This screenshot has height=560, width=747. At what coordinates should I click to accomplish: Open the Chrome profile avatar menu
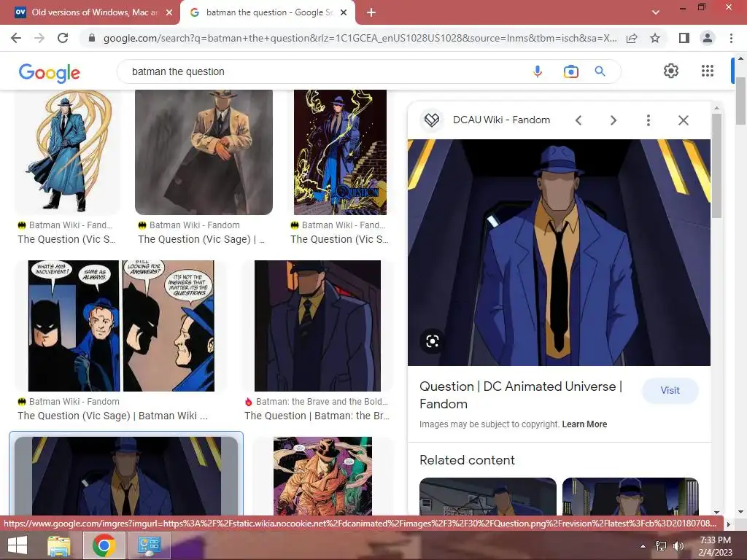(x=708, y=38)
